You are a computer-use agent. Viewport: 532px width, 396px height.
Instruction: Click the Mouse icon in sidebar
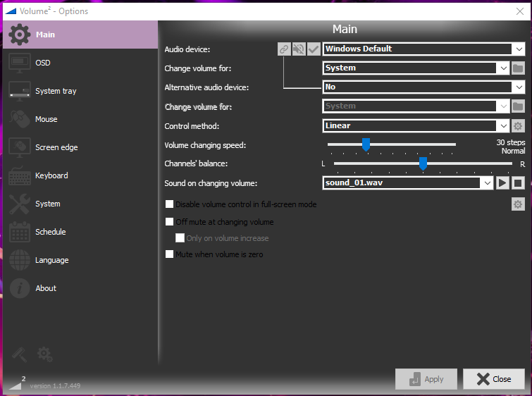pyautogui.click(x=19, y=119)
